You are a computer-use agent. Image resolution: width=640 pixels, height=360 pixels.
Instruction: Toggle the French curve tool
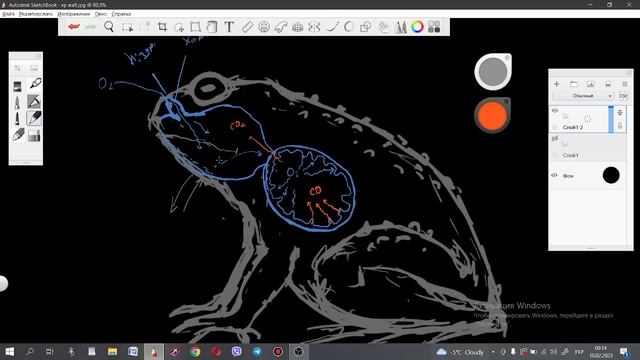click(x=281, y=27)
